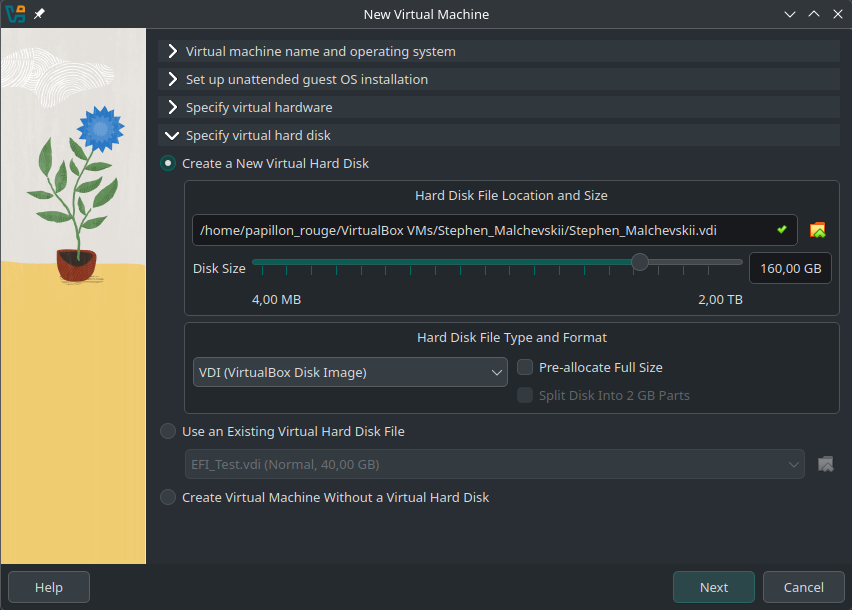Open the VDI disk format dropdown

point(351,372)
